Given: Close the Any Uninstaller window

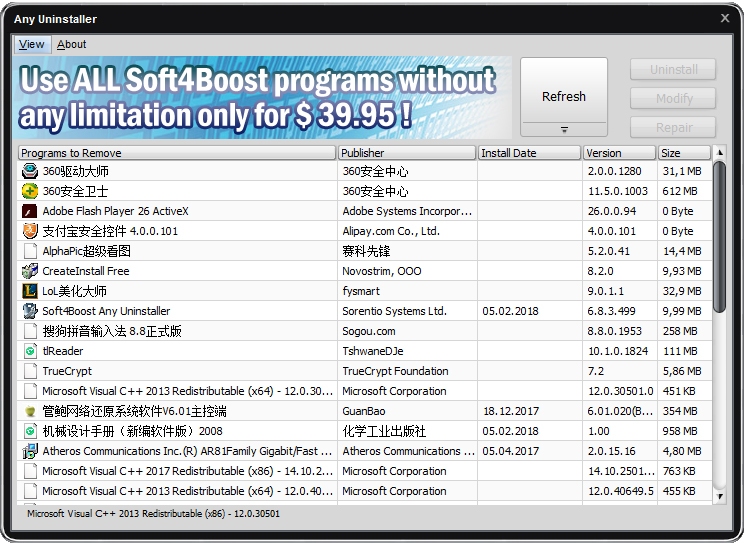Looking at the screenshot, I should coord(725,18).
